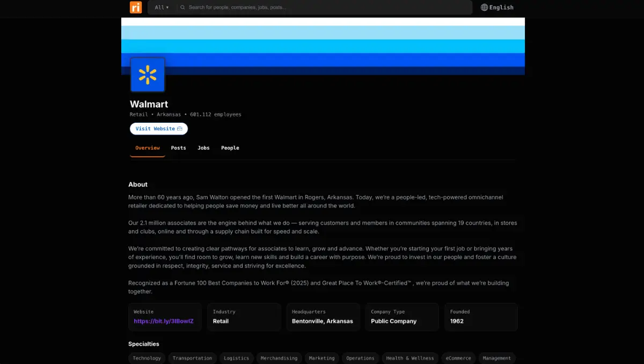The width and height of the screenshot is (644, 364).
Task: Click the Technology specialty tag
Action: tap(147, 358)
